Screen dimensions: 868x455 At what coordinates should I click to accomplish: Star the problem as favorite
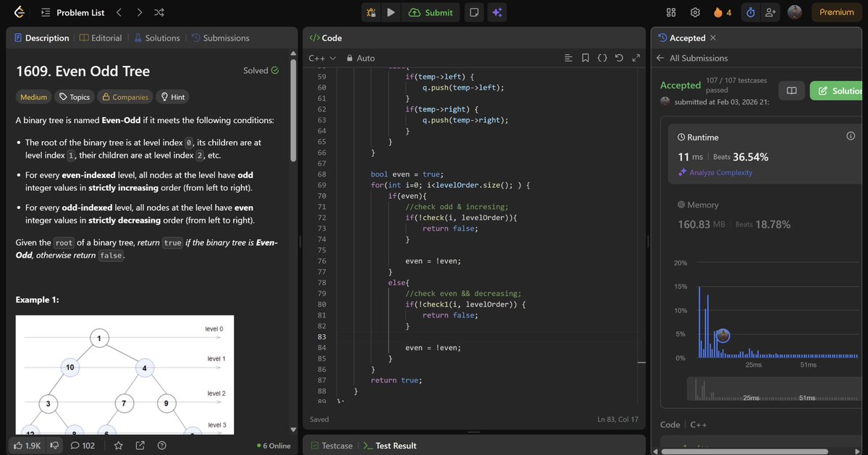click(119, 446)
